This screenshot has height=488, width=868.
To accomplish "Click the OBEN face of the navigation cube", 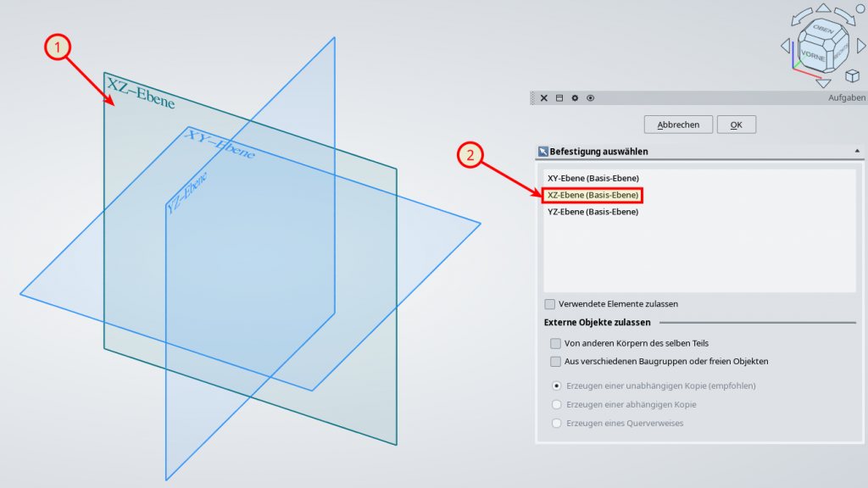I will tap(821, 29).
